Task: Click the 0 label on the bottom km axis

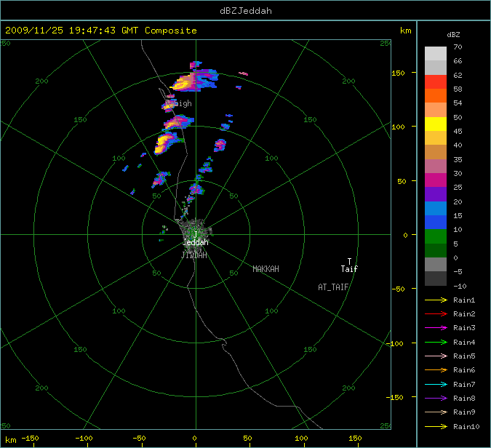Action: coord(195,439)
